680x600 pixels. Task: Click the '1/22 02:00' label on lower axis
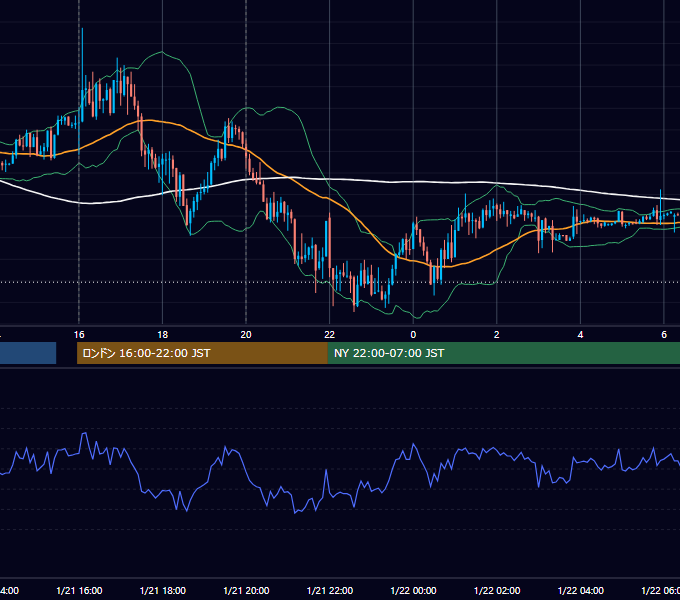coord(497,590)
